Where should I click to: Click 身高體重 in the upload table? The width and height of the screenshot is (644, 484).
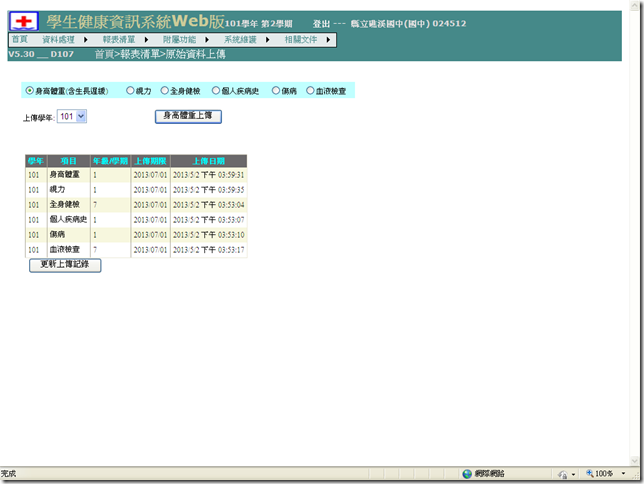64,175
